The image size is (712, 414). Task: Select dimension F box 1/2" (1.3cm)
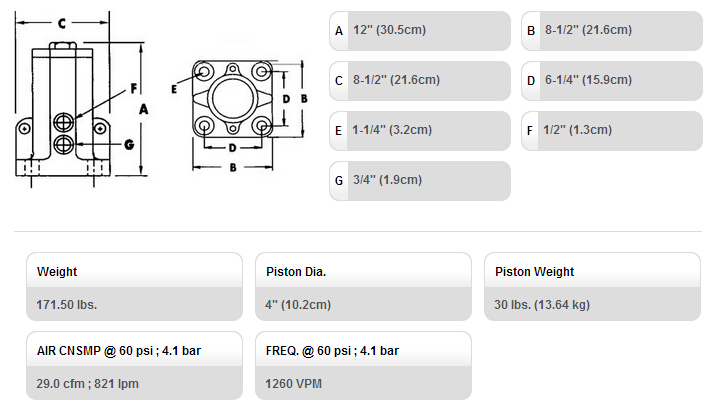click(612, 131)
